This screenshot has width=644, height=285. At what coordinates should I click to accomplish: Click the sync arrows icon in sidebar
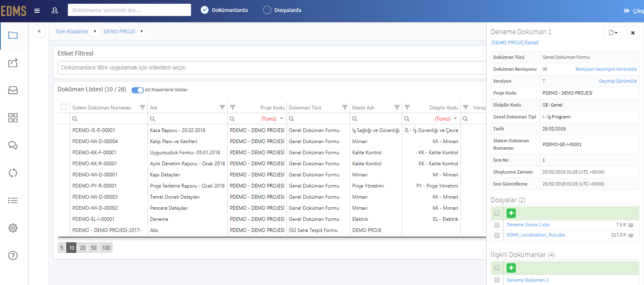click(x=13, y=173)
